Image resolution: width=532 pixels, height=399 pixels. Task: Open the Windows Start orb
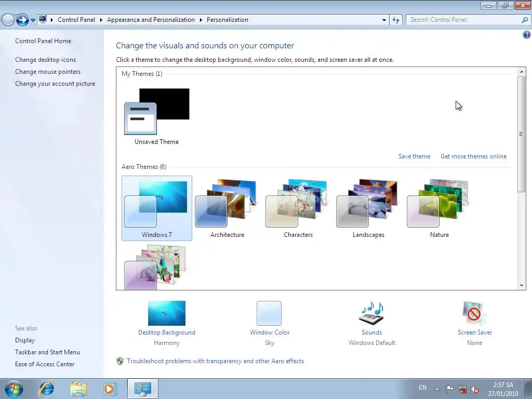click(x=14, y=389)
